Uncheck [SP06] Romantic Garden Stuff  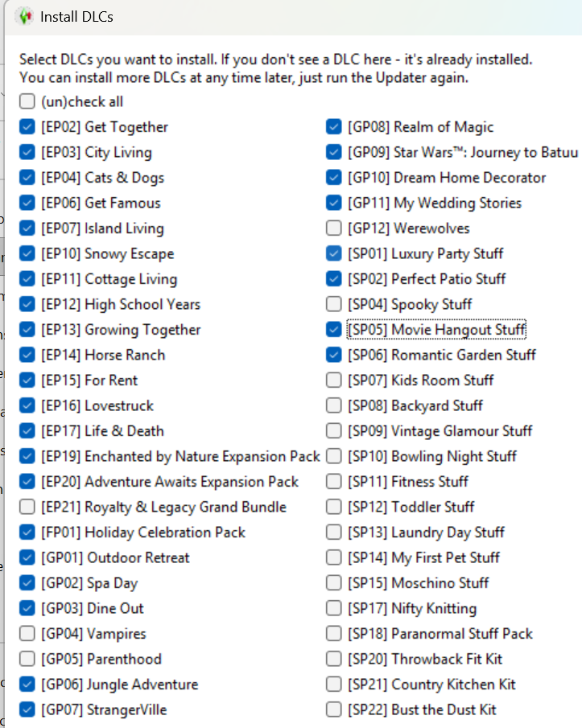coord(333,355)
